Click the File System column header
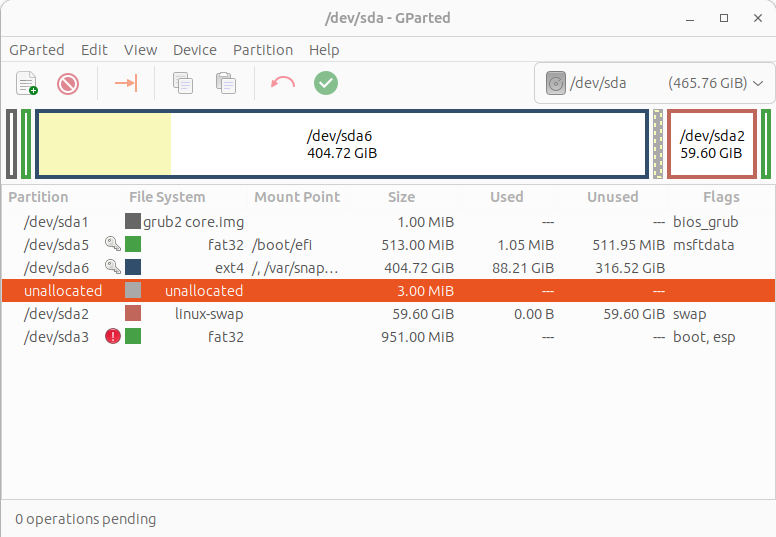The height and width of the screenshot is (537, 776). pyautogui.click(x=167, y=197)
